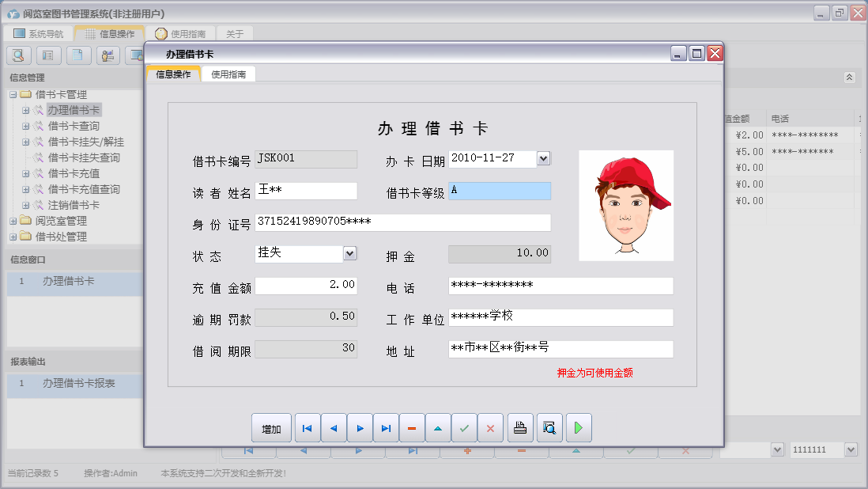868x489 pixels.
Task: Confirm changes with the green checkmark icon
Action: click(464, 428)
